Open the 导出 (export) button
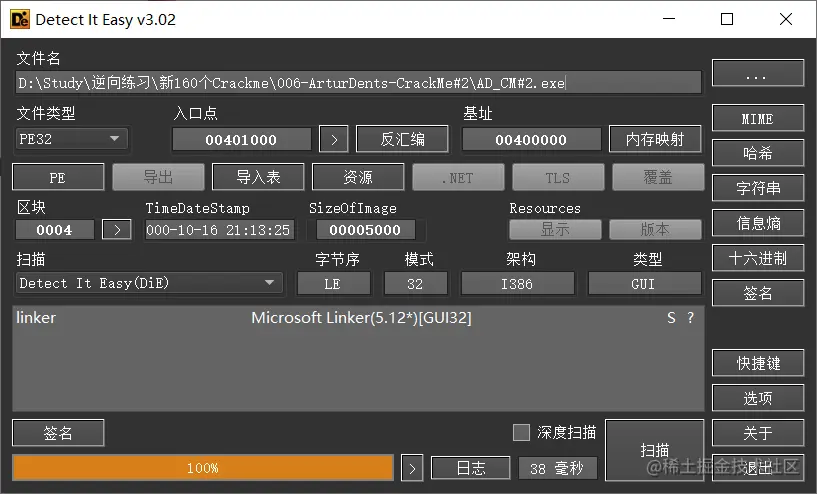 pos(158,177)
